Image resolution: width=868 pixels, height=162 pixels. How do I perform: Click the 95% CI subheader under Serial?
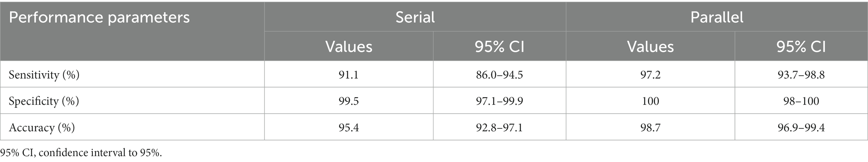[499, 46]
